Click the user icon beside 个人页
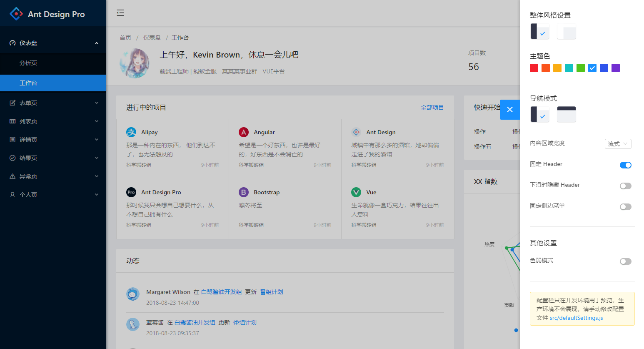This screenshot has width=644, height=349. point(12,195)
